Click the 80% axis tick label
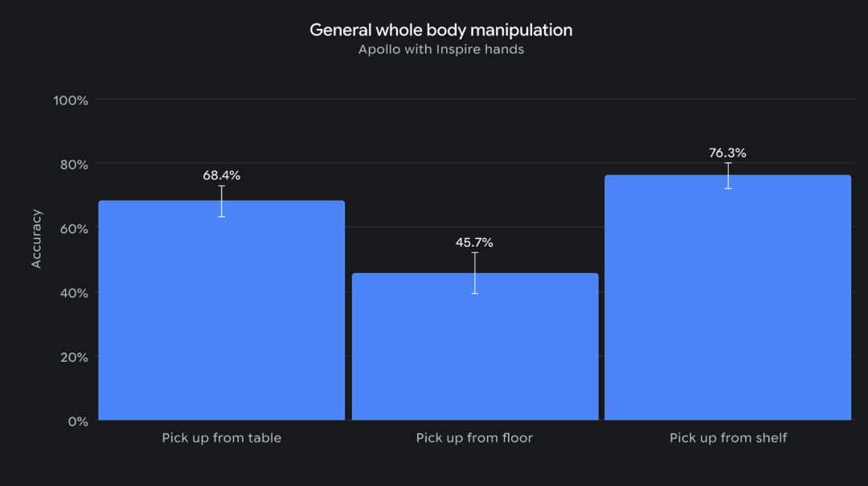The height and width of the screenshot is (486, 868). click(74, 165)
